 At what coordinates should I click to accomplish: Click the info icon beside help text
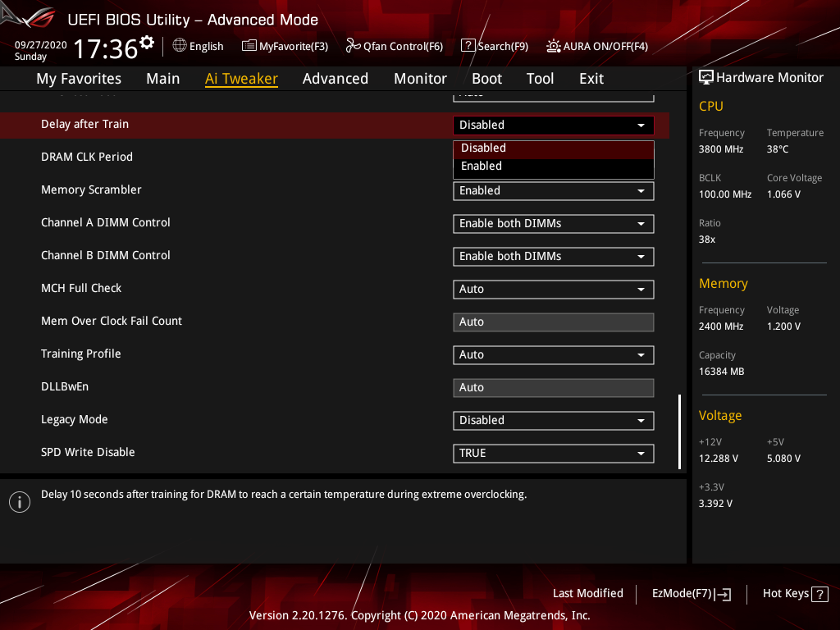pos(20,502)
